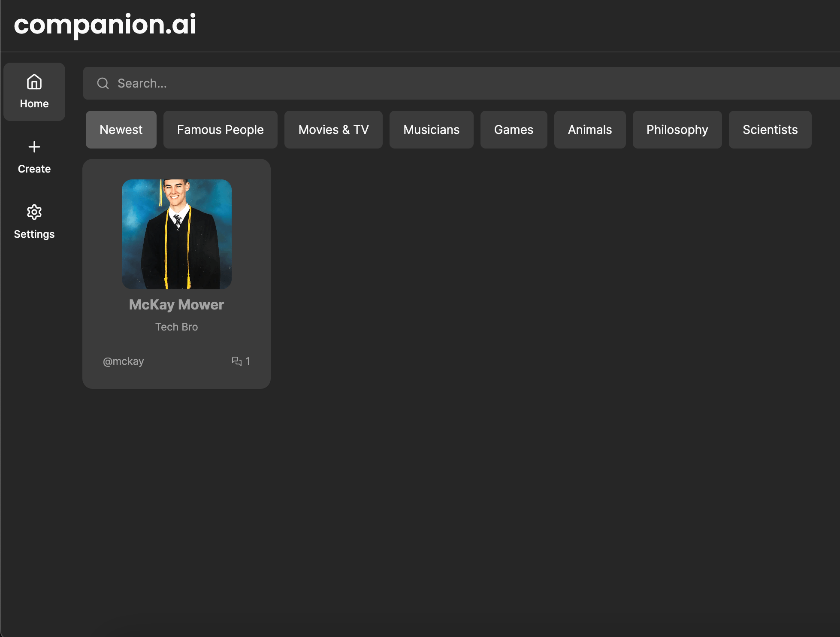Show the Games category
Screen dimensions: 840x637
tap(514, 130)
